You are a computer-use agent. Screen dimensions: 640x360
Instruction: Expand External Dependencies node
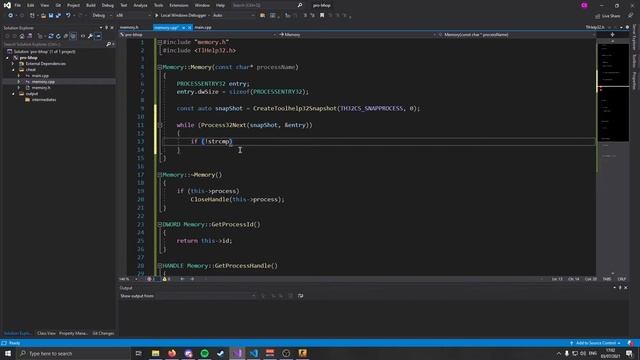pos(13,64)
